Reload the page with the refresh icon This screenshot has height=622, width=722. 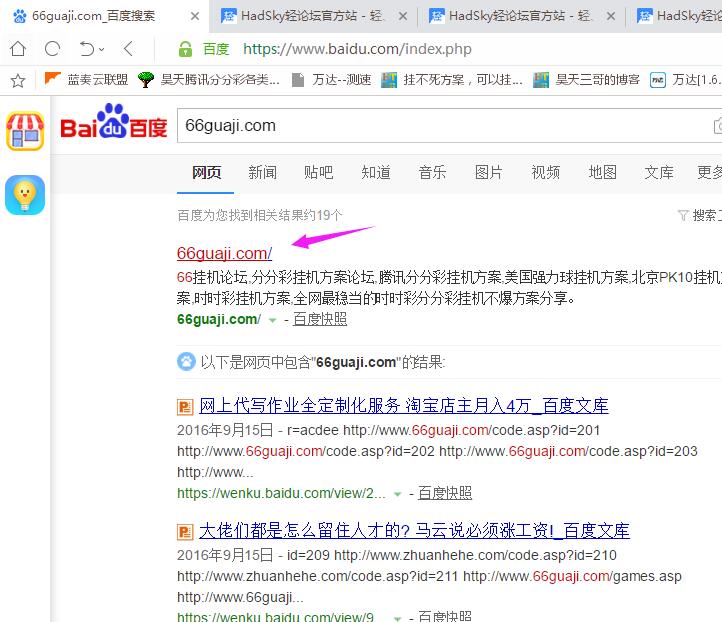coord(52,49)
